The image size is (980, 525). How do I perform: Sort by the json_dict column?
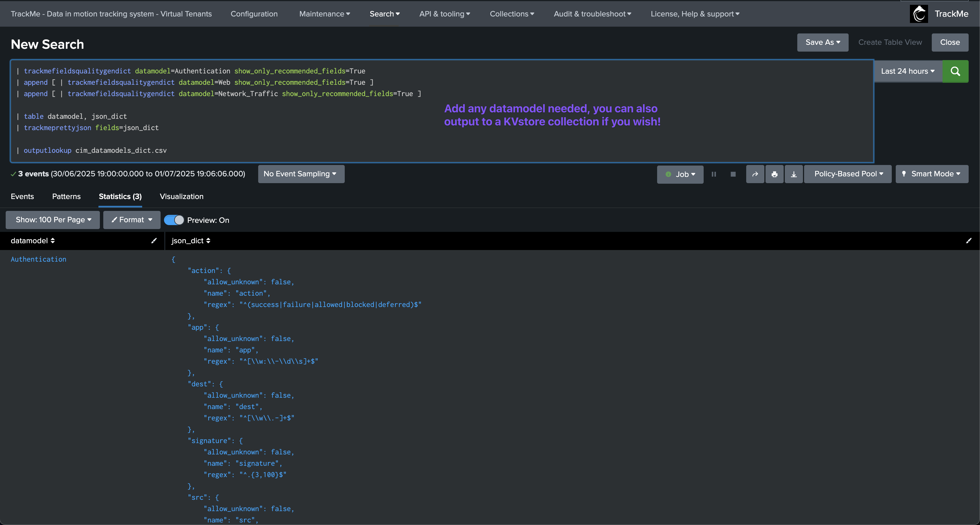[191, 241]
